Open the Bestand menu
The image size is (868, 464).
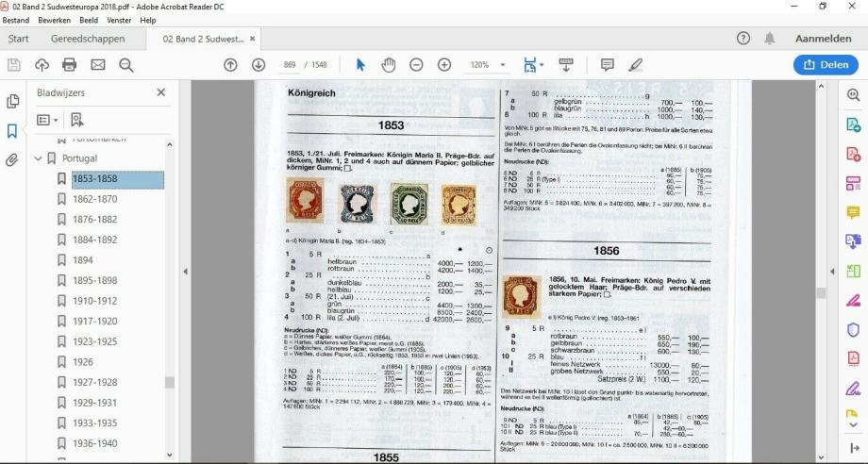[x=15, y=20]
